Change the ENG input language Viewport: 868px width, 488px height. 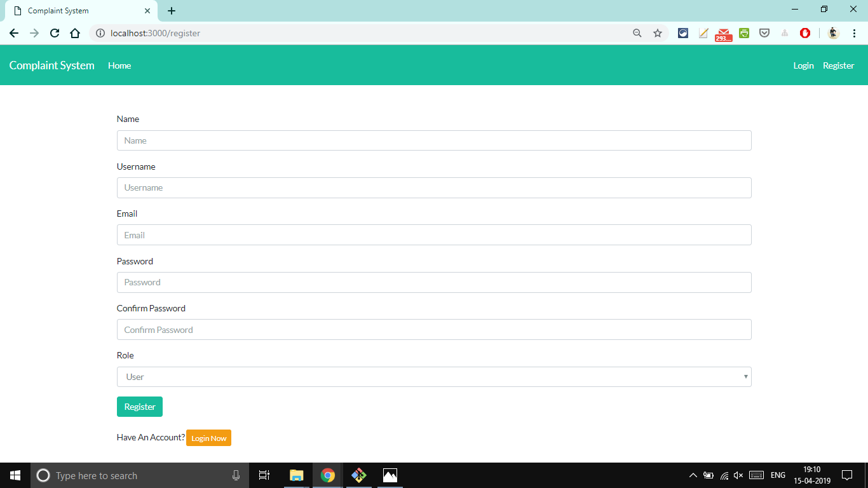(x=778, y=475)
